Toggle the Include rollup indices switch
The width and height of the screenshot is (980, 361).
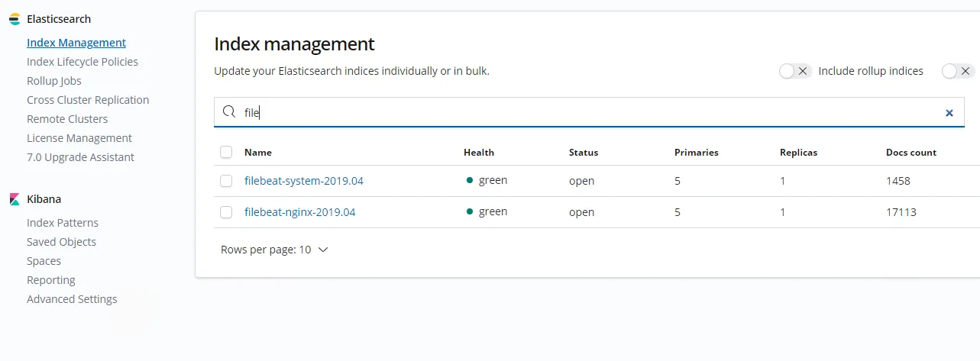(795, 71)
